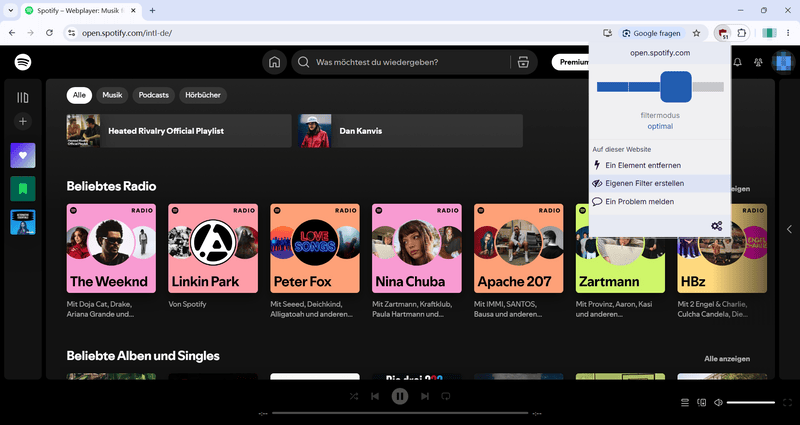Toggle repeat mode
This screenshot has width=800, height=425.
445,396
